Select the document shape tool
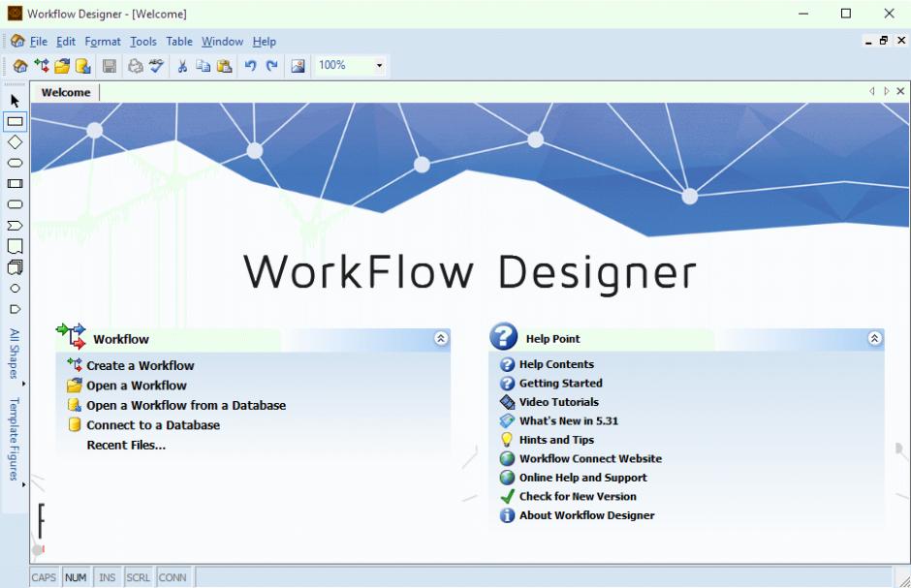 tap(16, 246)
